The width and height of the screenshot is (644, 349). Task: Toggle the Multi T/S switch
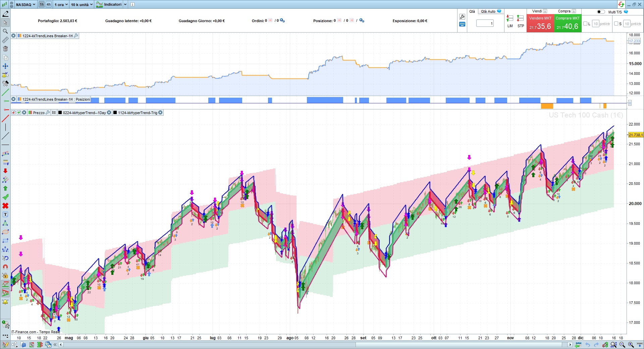601,12
